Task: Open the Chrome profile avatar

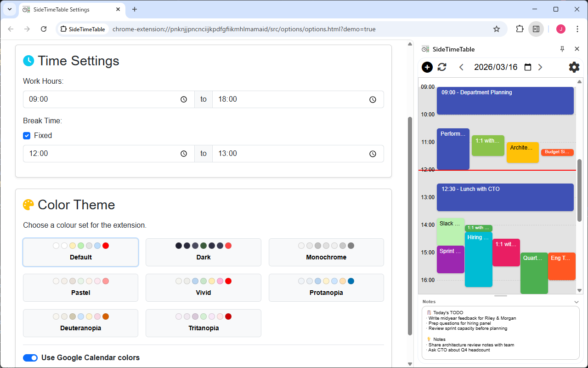Action: point(561,29)
